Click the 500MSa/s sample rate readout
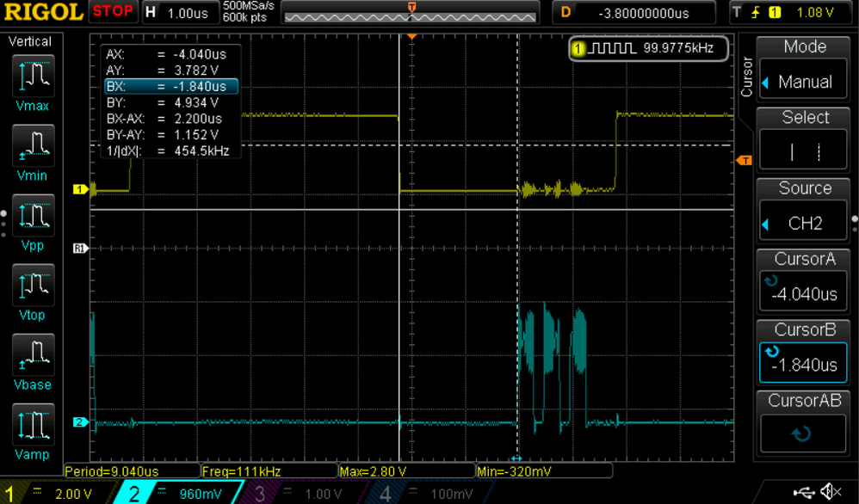Viewport: 859px width, 504px height. (248, 6)
